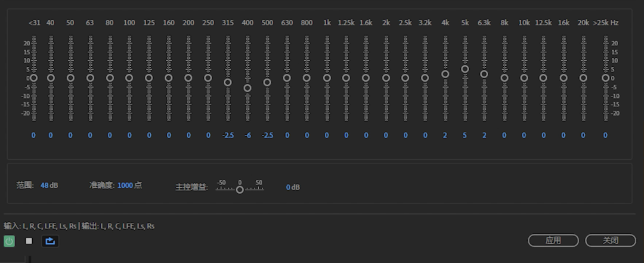
Task: Click the 关闭 button
Action: tap(611, 240)
